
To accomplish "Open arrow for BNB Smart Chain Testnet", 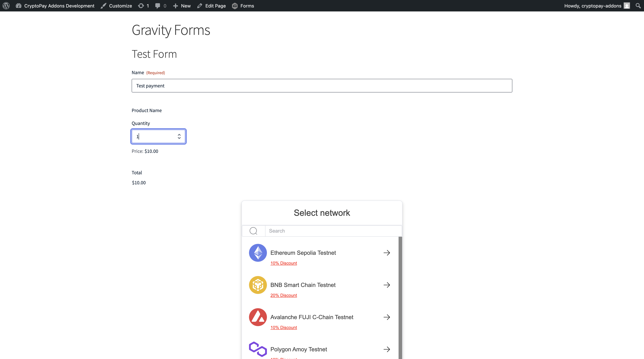I will click(x=387, y=285).
